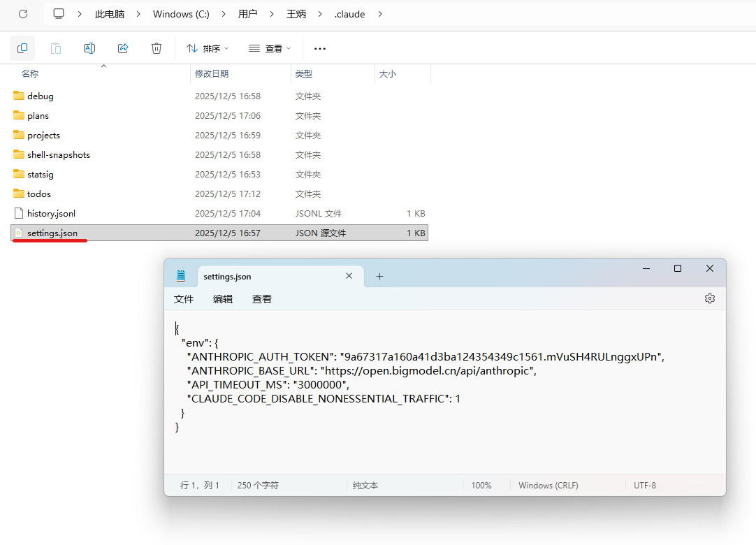Screen dimensions: 756x545
Task: Sort by the 大小 column header
Action: point(388,73)
